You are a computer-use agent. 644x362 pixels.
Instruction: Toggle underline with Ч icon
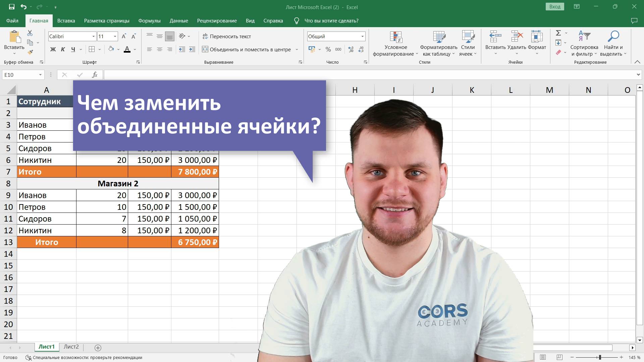(x=73, y=49)
